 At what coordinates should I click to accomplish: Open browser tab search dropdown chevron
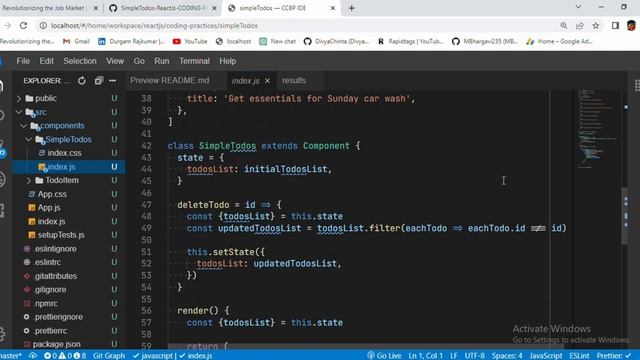coord(578,7)
